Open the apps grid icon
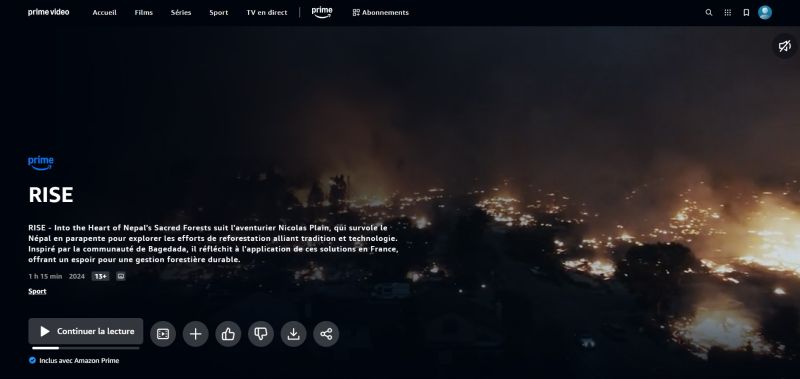Screen dimensions: 800x379 pos(728,13)
